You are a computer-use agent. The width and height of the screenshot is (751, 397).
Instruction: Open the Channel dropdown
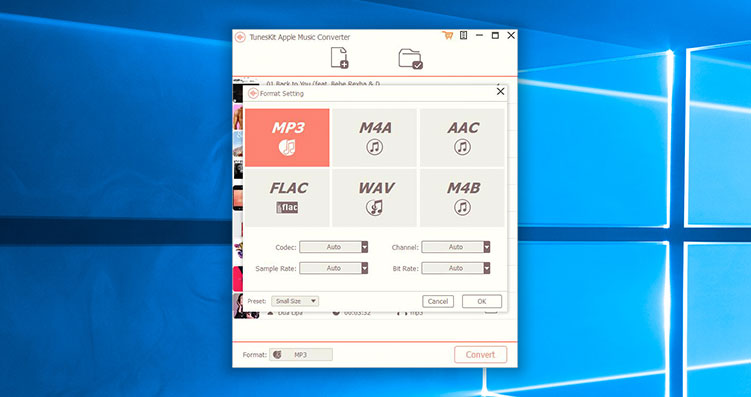point(455,247)
